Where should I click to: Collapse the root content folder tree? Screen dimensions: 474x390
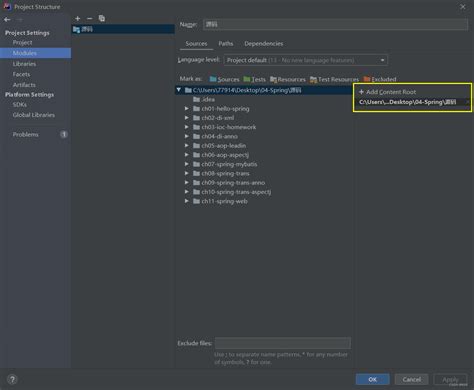click(179, 90)
